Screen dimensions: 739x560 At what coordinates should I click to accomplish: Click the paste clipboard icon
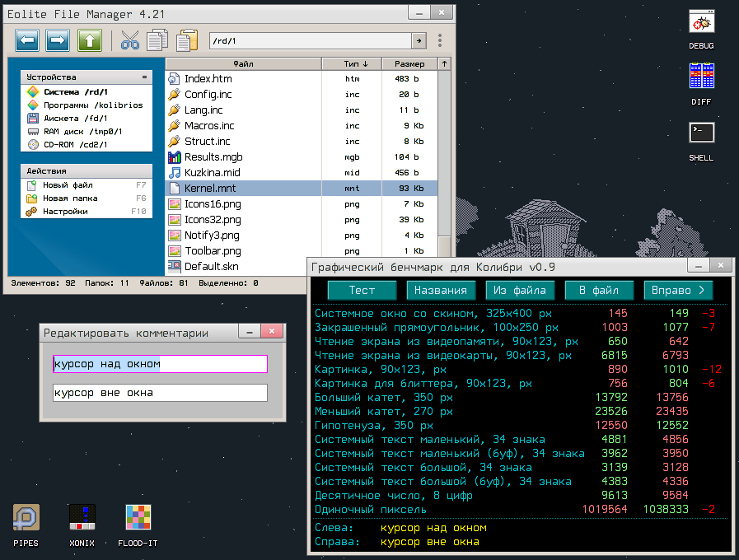[188, 40]
